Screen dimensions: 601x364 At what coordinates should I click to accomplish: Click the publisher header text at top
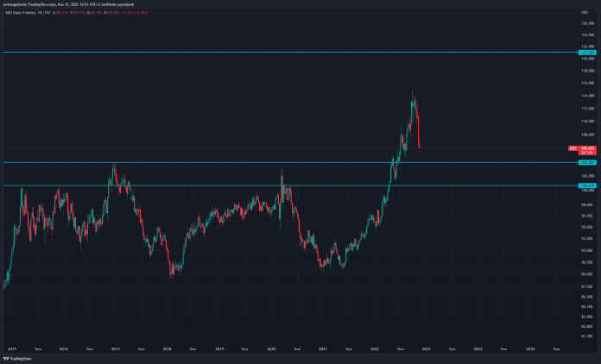pyautogui.click(x=68, y=4)
